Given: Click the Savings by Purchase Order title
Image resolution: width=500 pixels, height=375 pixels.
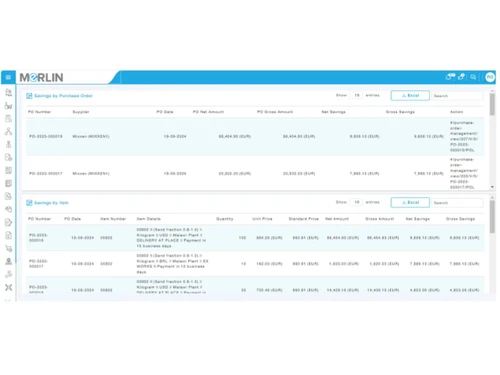Looking at the screenshot, I should pos(63,96).
